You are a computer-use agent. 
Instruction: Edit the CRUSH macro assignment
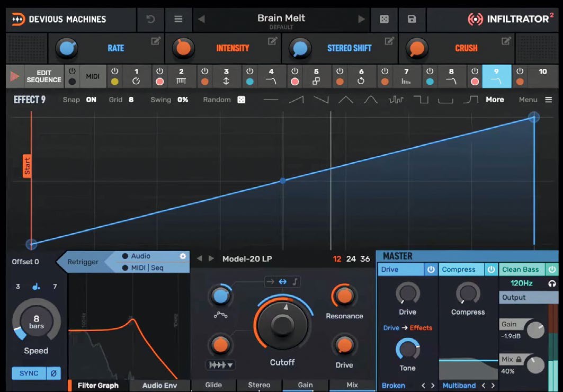point(506,41)
